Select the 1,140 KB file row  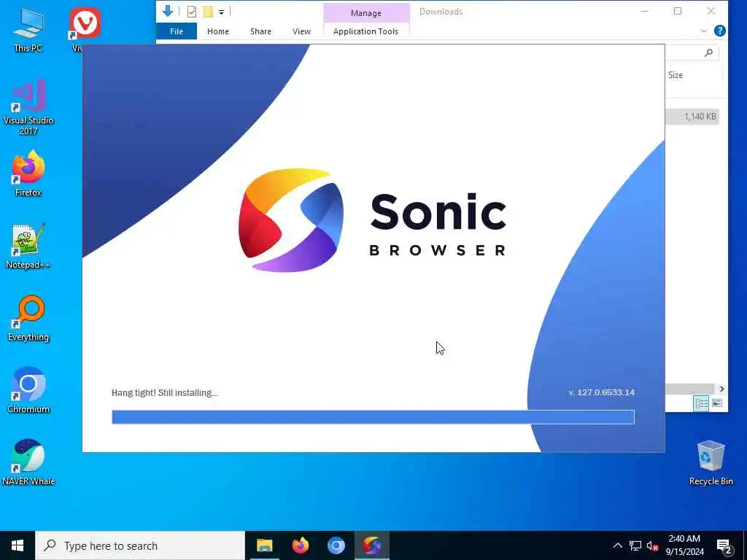pos(692,117)
